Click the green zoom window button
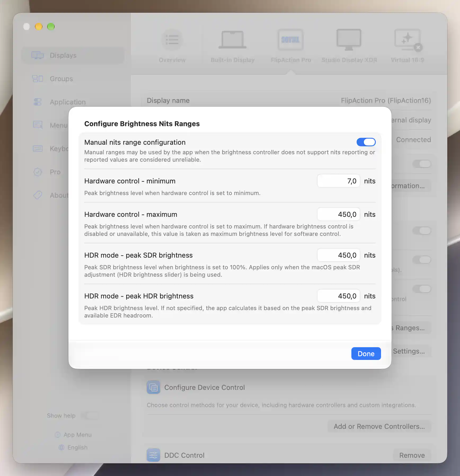The height and width of the screenshot is (476, 460). pos(51,27)
